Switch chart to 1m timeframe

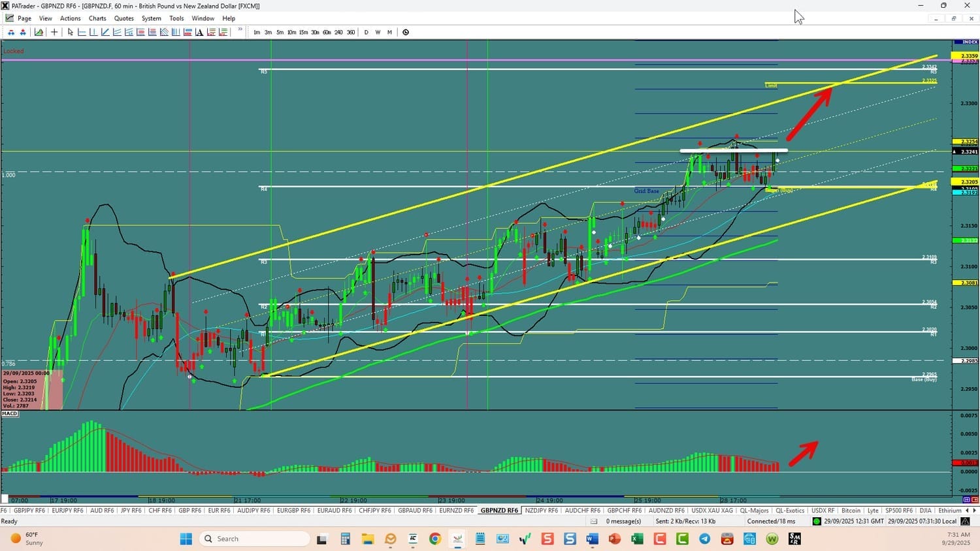point(257,32)
